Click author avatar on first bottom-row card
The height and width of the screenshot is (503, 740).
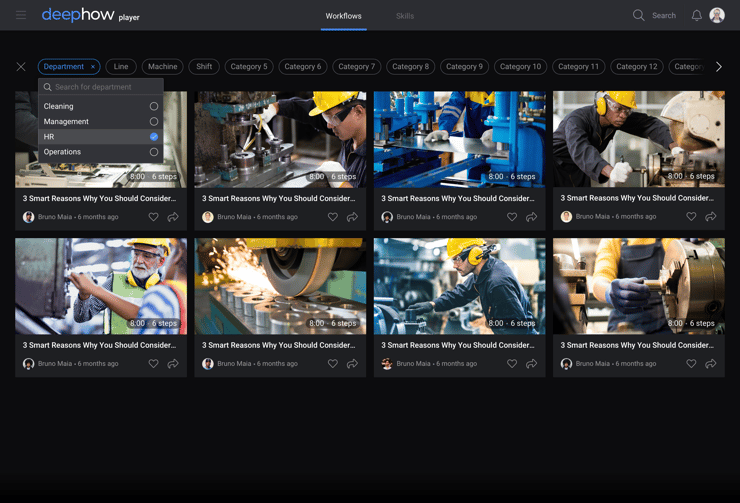[x=28, y=364]
